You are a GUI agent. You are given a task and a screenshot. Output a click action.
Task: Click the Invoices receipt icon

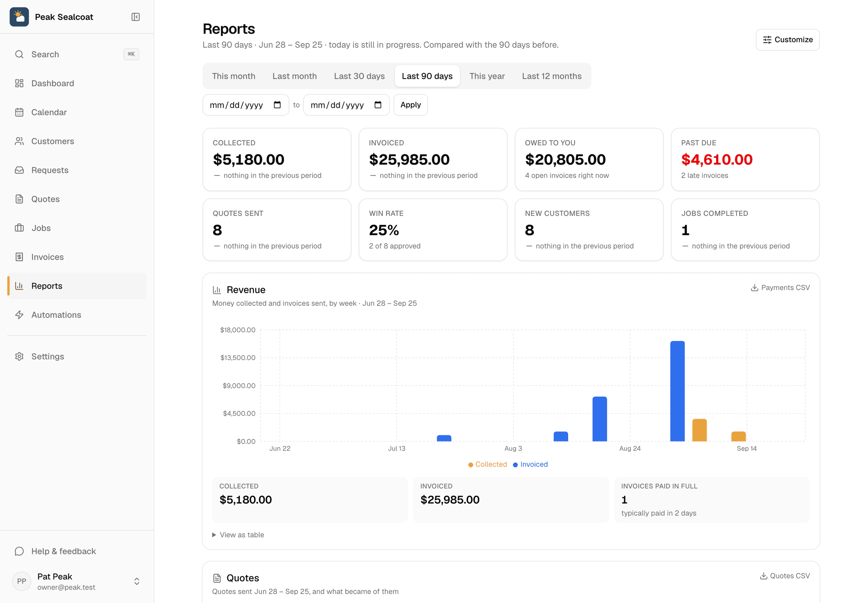pyautogui.click(x=19, y=257)
